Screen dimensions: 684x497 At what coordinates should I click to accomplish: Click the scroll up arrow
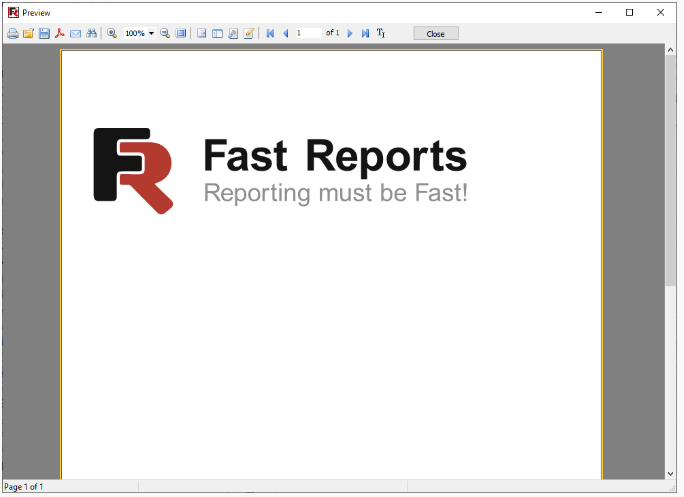[x=670, y=50]
